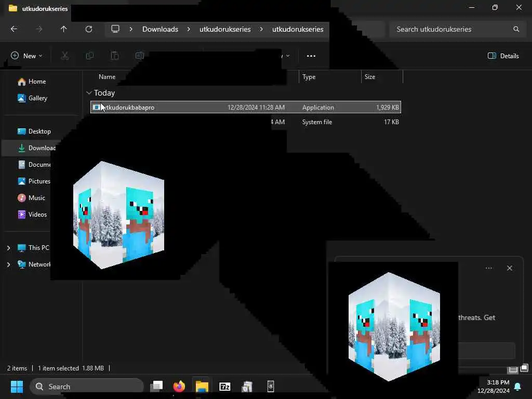Open File Explorer taskbar icon
This screenshot has width=532, height=399.
click(x=202, y=386)
